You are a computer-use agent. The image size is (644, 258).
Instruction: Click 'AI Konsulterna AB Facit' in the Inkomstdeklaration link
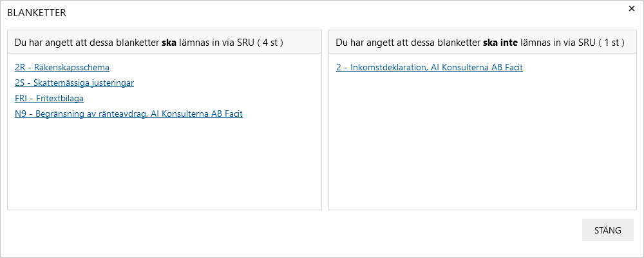[x=477, y=67]
